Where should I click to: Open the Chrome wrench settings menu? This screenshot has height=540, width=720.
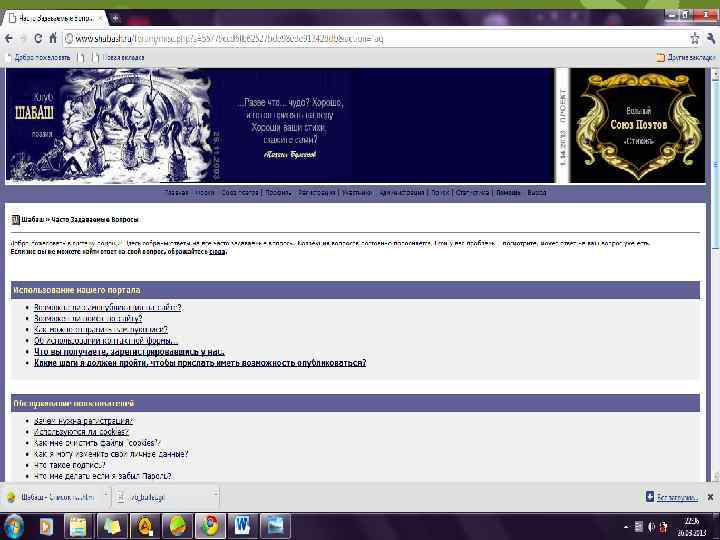(x=711, y=39)
